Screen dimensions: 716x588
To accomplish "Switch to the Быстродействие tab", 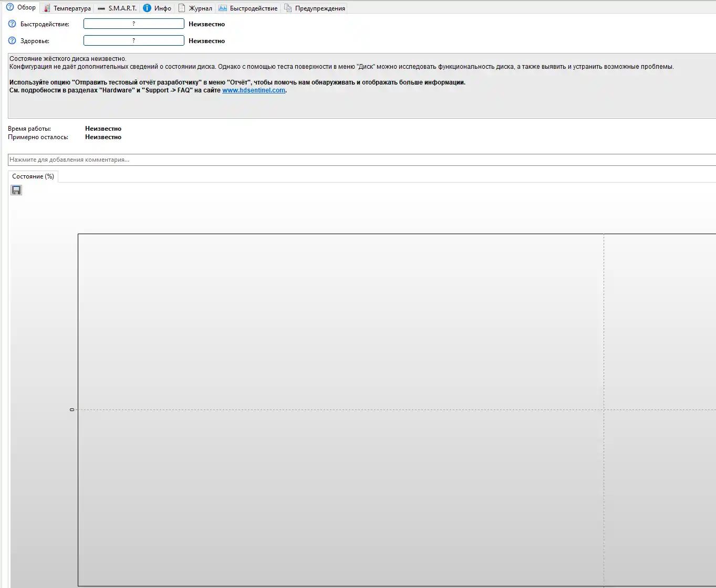I will [248, 8].
